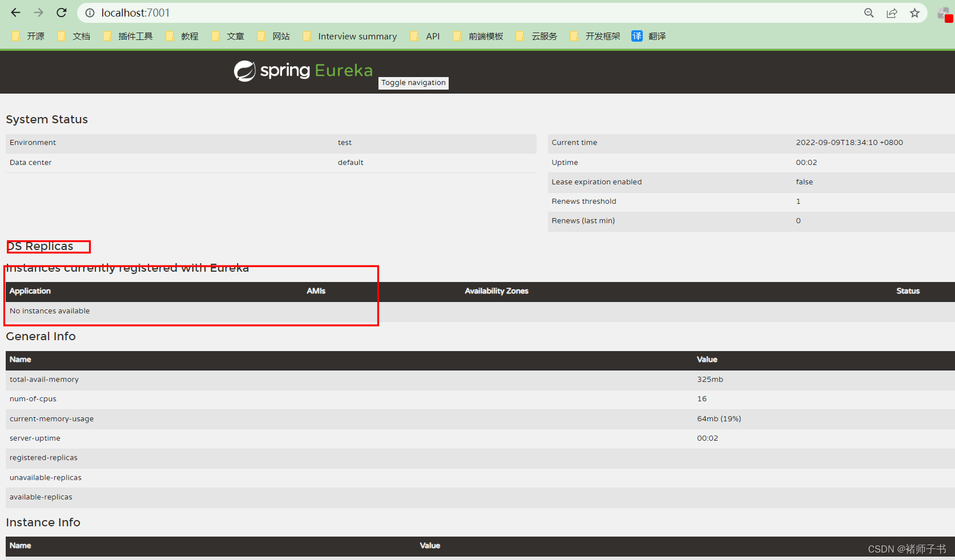
Task: Click the Toggle navigation button
Action: [x=413, y=83]
